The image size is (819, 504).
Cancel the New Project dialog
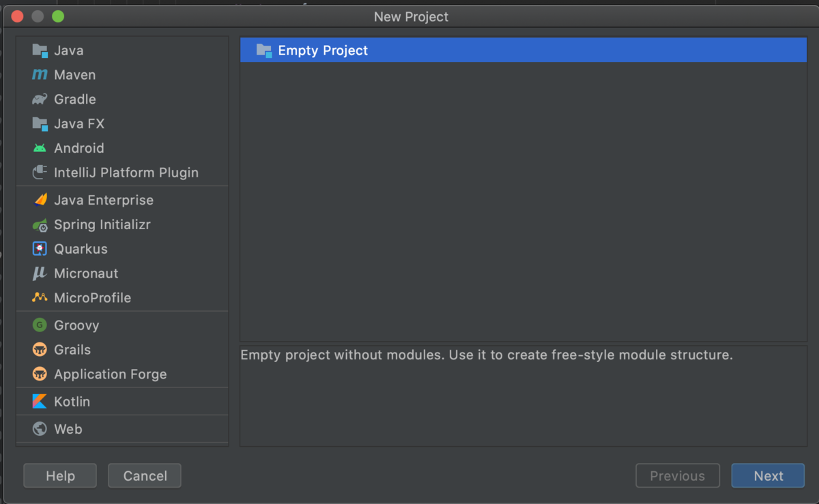click(x=144, y=475)
